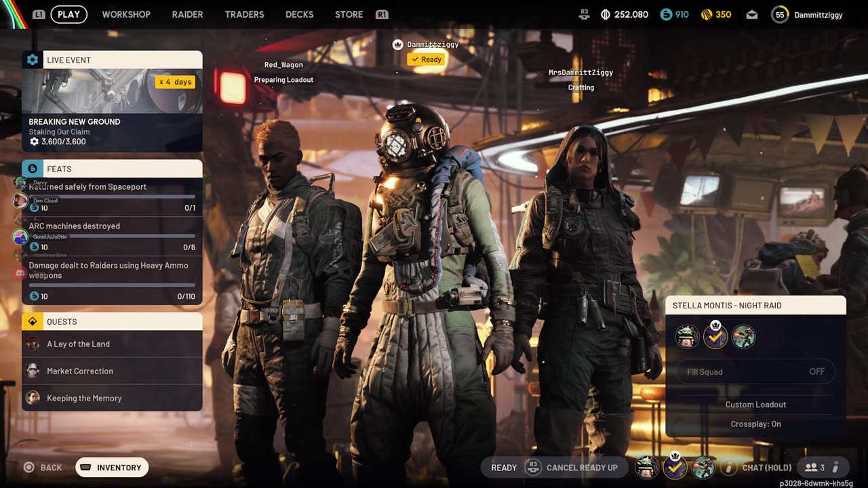Open the Breaking New Ground event thumbnail
Image resolution: width=868 pixels, height=488 pixels.
pos(112,91)
